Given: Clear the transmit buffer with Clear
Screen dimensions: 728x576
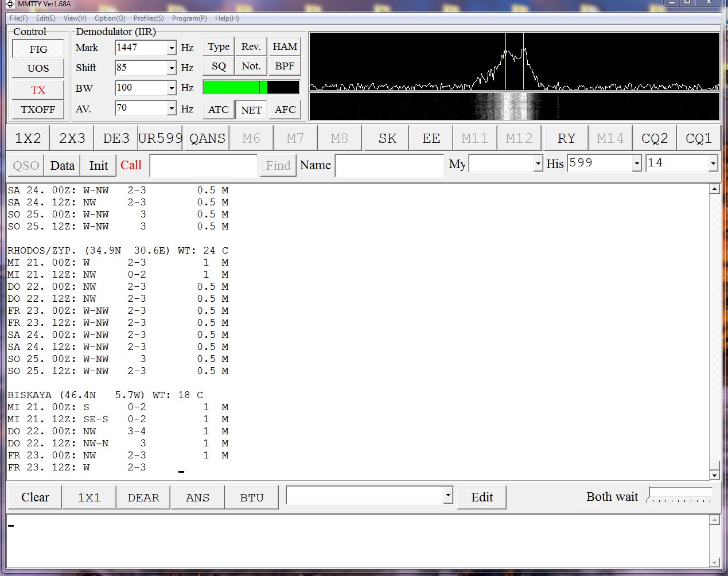Looking at the screenshot, I should point(35,497).
